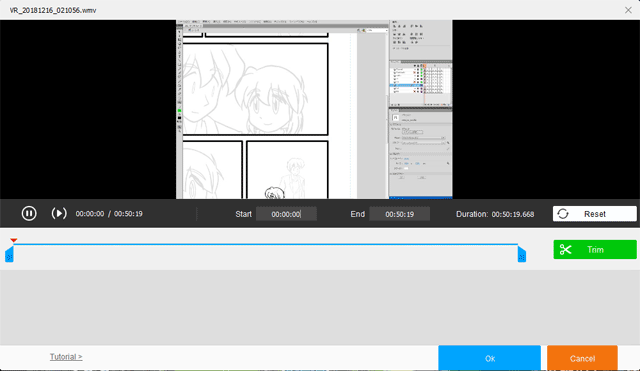Screen dimensions: 640x371
Task: Click the filename VR_20181216_021056.wmv title
Action: [x=53, y=10]
